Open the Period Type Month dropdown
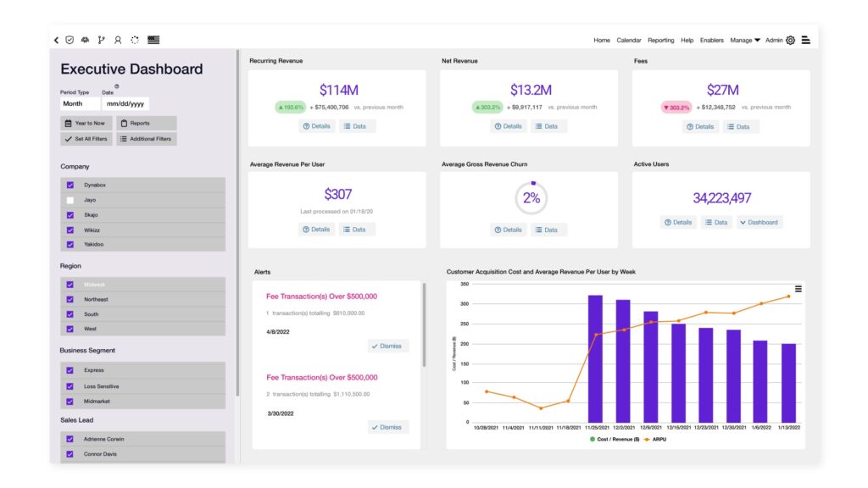Image resolution: width=868 pixels, height=488 pixels. point(80,103)
